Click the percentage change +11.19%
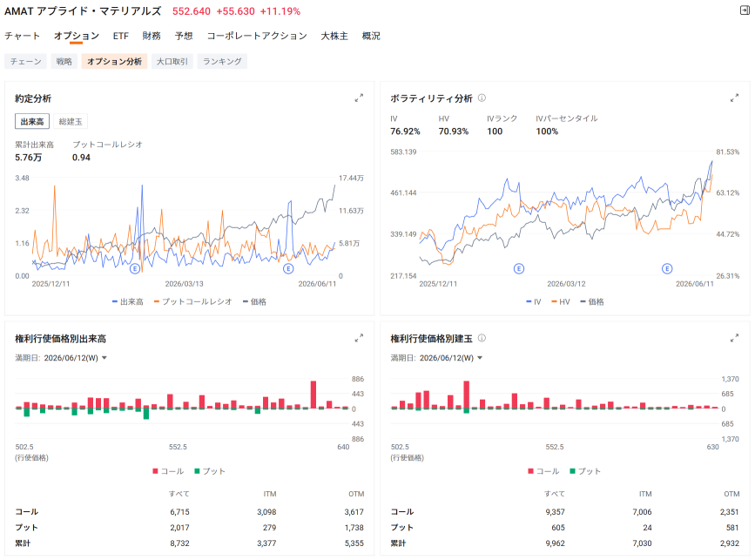This screenshot has height=560, width=755. click(280, 11)
